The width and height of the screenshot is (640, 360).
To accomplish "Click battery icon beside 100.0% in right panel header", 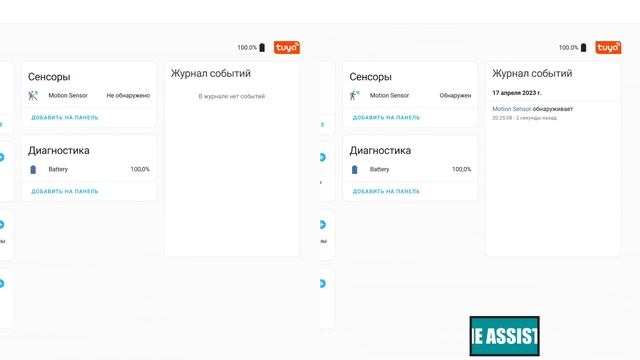I will (584, 48).
